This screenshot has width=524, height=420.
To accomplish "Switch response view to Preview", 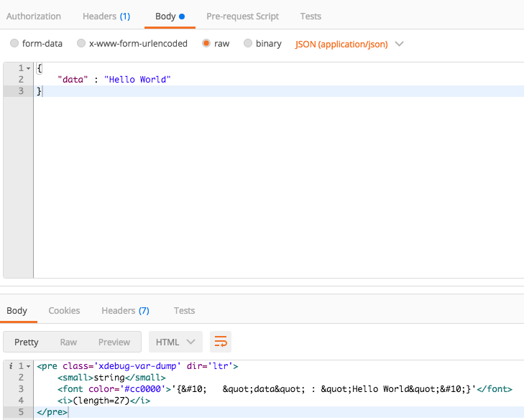I will [x=114, y=342].
